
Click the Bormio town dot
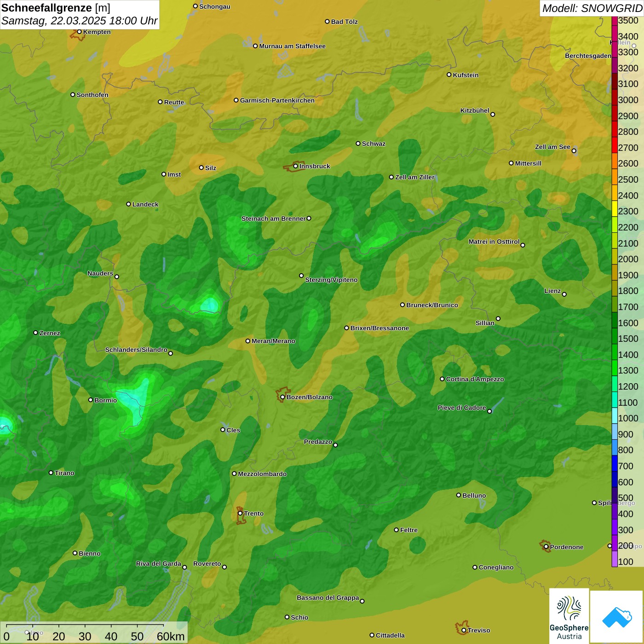tap(91, 400)
